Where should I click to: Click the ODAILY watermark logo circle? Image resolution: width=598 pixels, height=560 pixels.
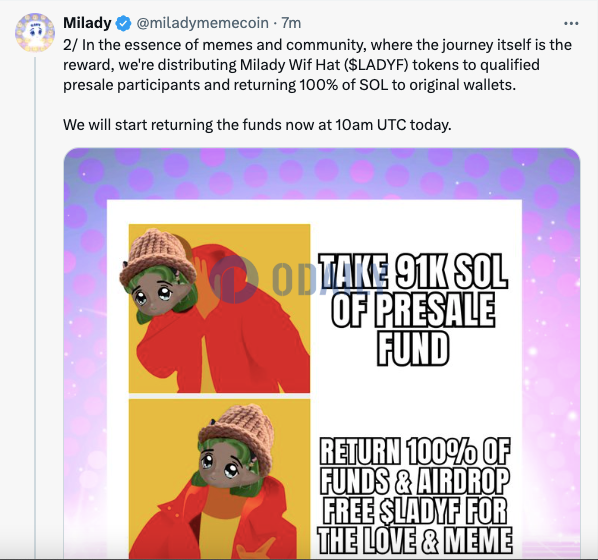click(233, 279)
